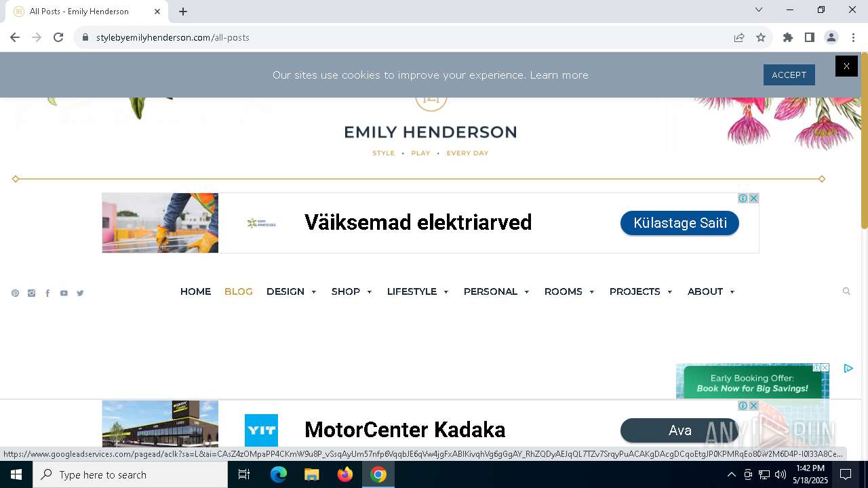868x488 pixels.
Task: Open the Extensions puzzle icon
Action: point(788,37)
